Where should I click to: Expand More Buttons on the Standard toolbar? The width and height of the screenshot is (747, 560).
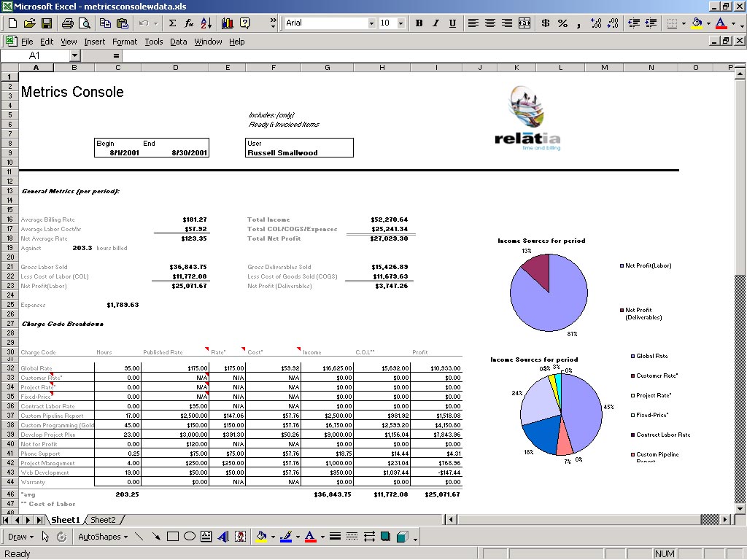tap(273, 23)
